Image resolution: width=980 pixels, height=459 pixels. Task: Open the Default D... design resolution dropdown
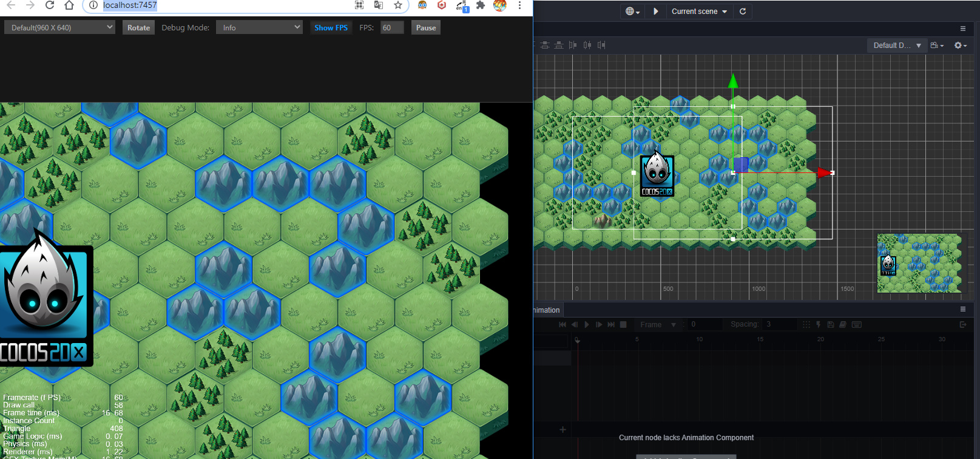point(897,46)
